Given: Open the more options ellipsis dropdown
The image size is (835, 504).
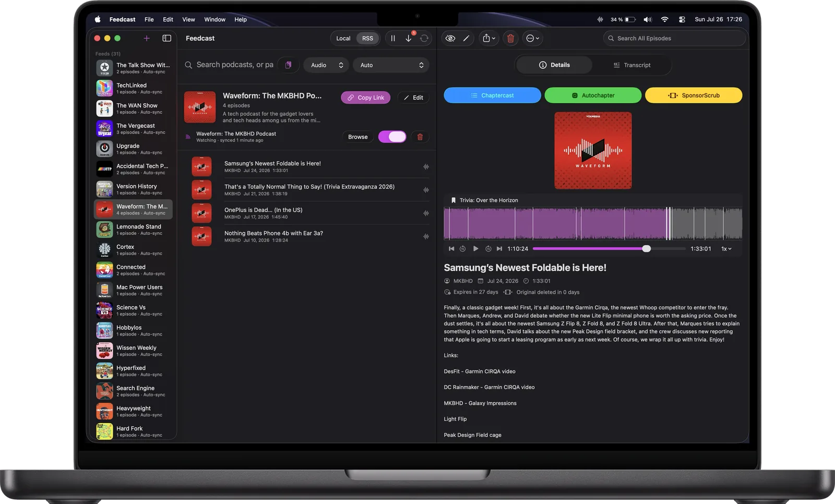Looking at the screenshot, I should pos(533,38).
